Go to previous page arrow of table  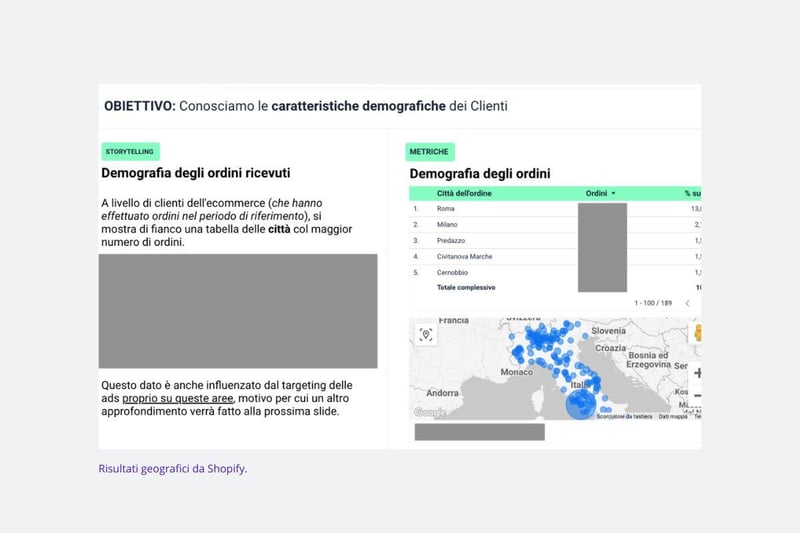[687, 303]
